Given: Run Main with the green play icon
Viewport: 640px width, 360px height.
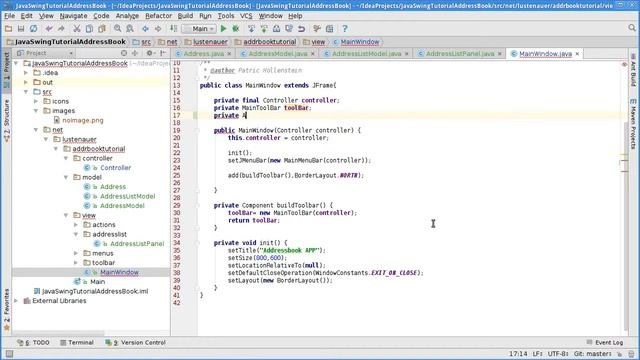Looking at the screenshot, I should [223, 29].
